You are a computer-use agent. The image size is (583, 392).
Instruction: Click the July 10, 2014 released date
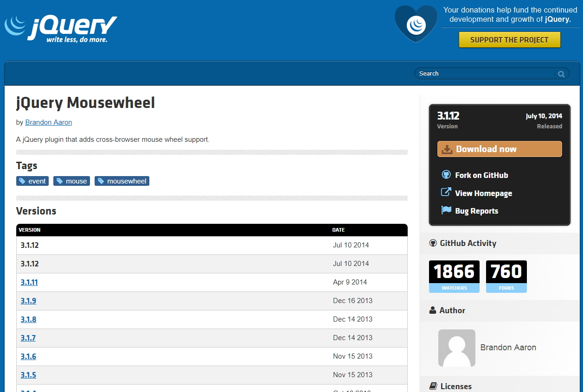coord(544,116)
